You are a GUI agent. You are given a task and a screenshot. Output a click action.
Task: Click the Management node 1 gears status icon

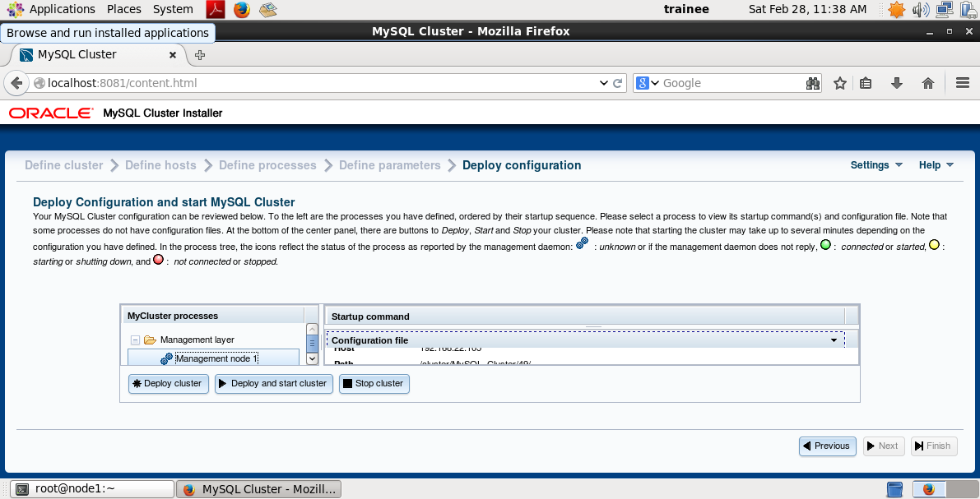click(x=166, y=358)
